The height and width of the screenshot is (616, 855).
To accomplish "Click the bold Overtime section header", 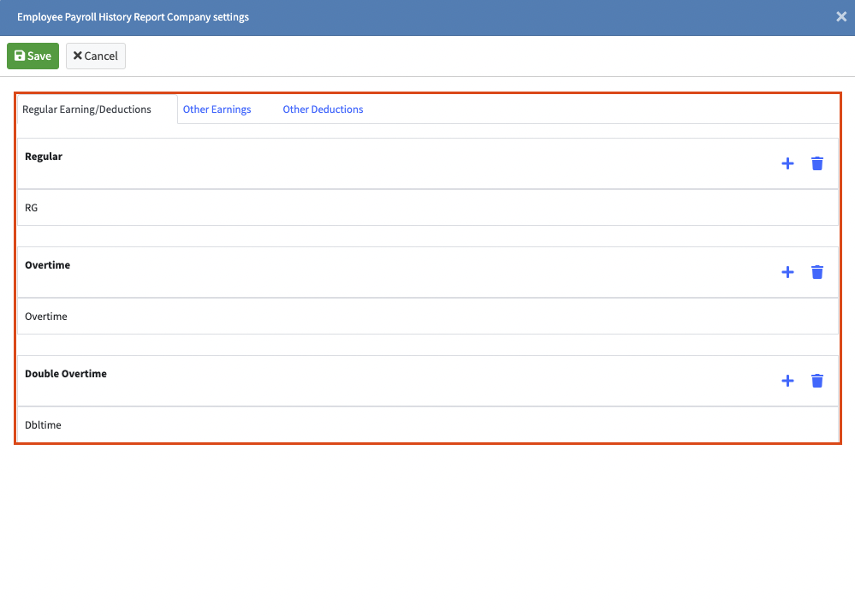I will point(48,266).
